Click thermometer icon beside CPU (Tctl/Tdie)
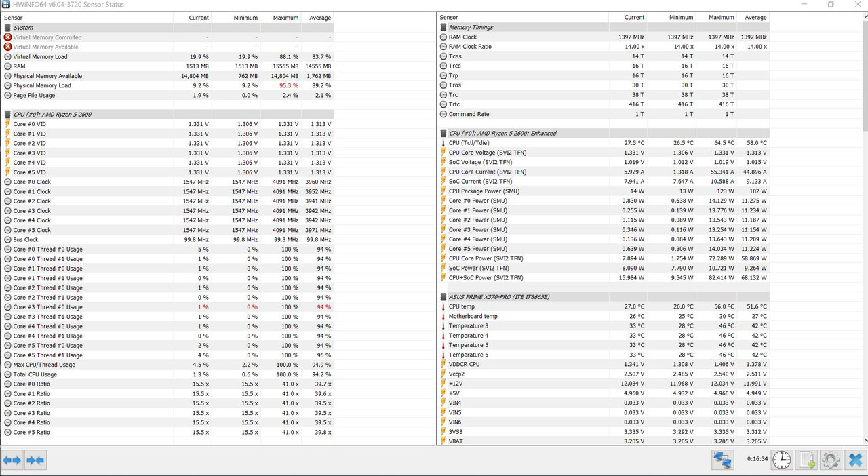 click(x=443, y=143)
